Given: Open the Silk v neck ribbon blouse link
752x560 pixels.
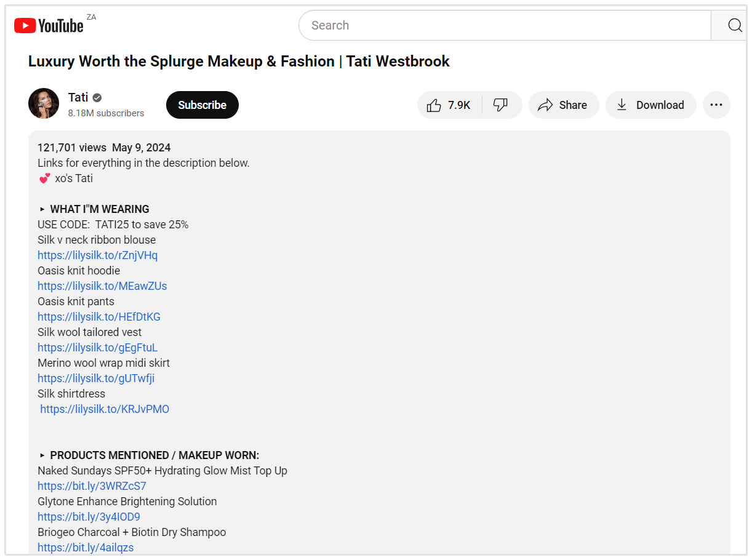Looking at the screenshot, I should (x=97, y=255).
